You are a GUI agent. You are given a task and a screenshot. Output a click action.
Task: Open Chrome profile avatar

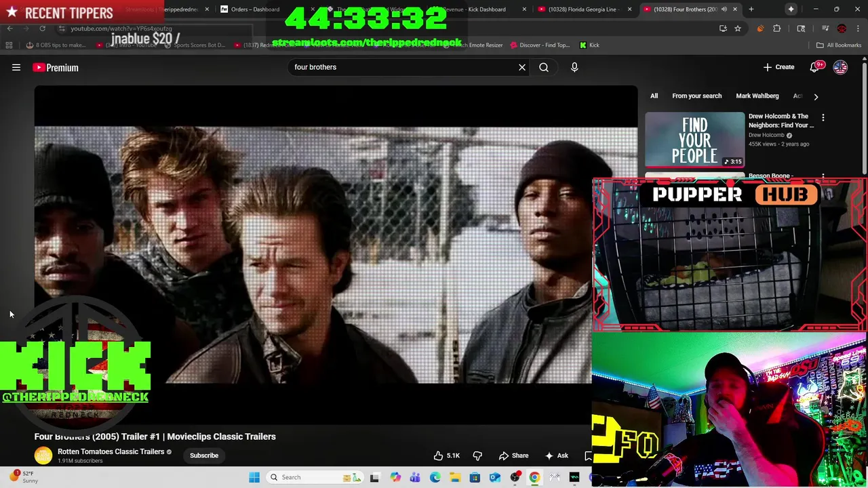[842, 28]
